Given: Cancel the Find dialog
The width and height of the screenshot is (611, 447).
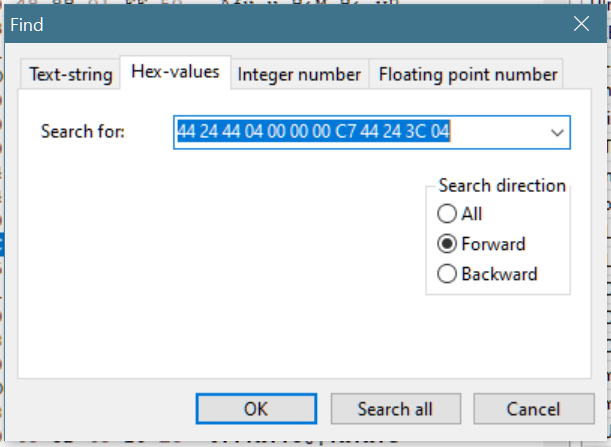Looking at the screenshot, I should (x=533, y=408).
